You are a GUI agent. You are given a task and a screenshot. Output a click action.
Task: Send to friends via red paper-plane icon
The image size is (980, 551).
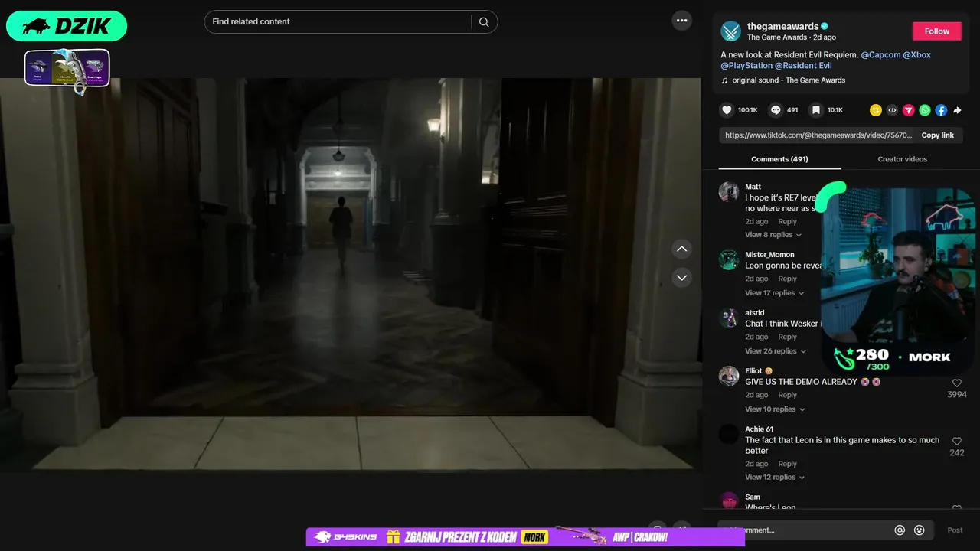[x=908, y=110]
